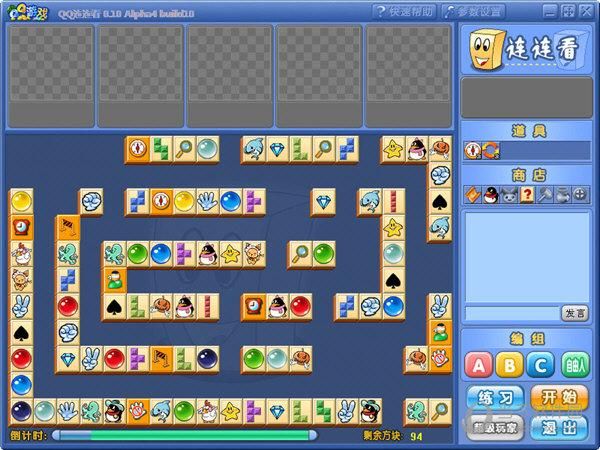Click the red question mark shop item
The height and width of the screenshot is (450, 600).
(526, 195)
